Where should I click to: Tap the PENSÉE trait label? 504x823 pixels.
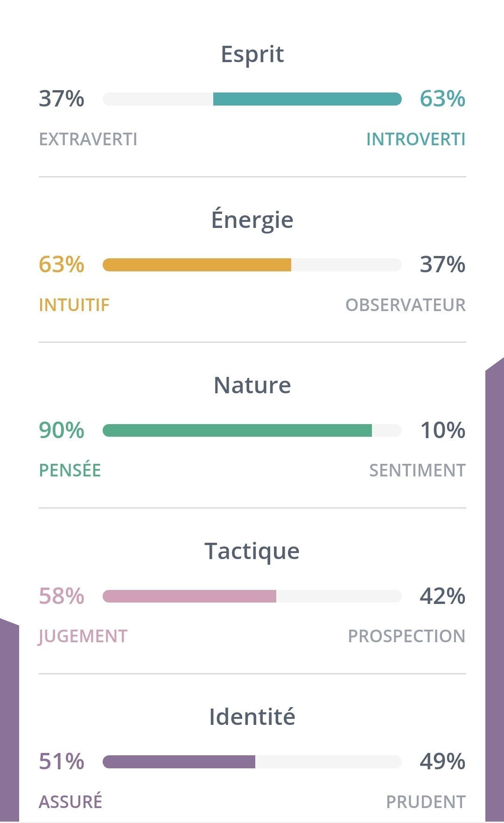(70, 470)
